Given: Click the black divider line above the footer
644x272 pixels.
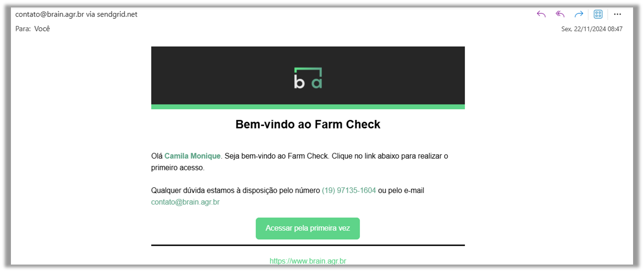Looking at the screenshot, I should (x=308, y=245).
